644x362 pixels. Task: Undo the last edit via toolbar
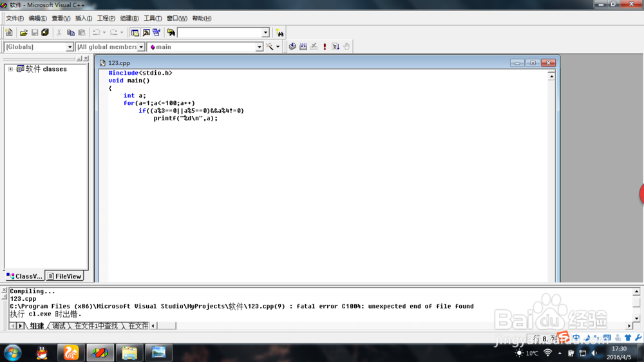tap(97, 32)
